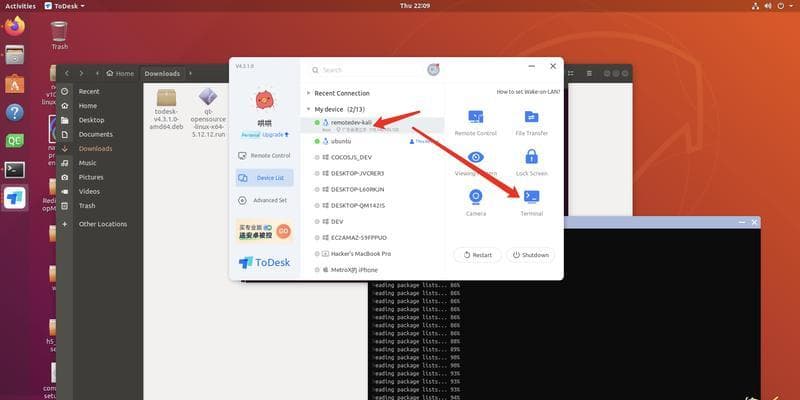800x400 pixels.
Task: Open the Terminal function in ToDesk
Action: click(532, 203)
